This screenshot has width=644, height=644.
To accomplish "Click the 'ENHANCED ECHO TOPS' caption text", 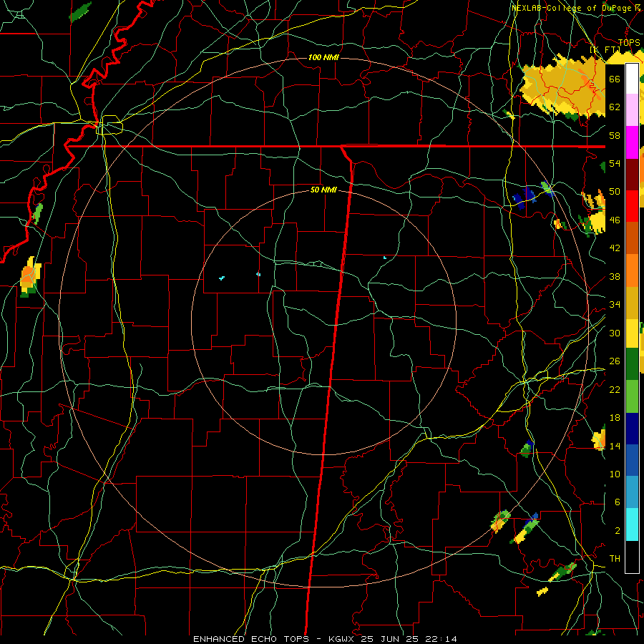I will (251, 639).
